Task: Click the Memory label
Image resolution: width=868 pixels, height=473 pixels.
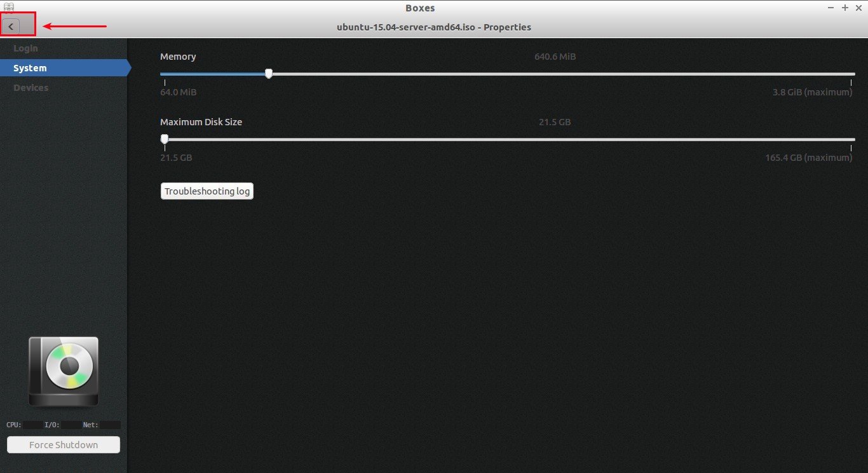Action: pos(178,57)
